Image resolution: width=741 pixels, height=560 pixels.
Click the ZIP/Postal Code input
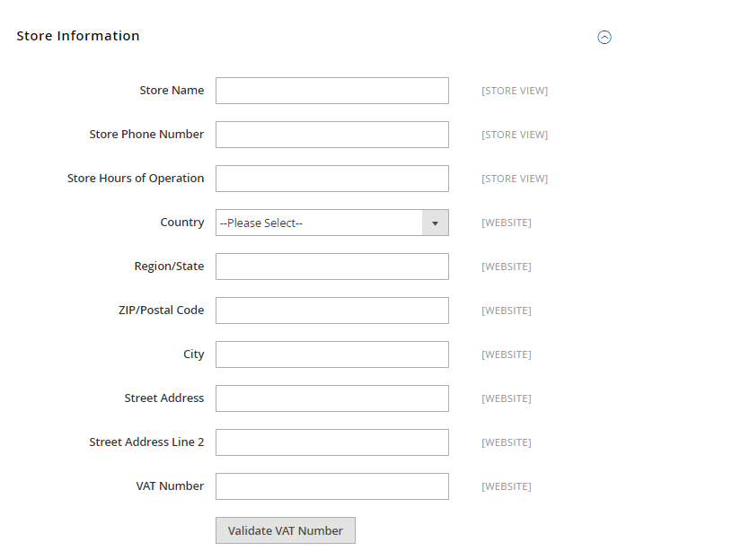pyautogui.click(x=332, y=311)
